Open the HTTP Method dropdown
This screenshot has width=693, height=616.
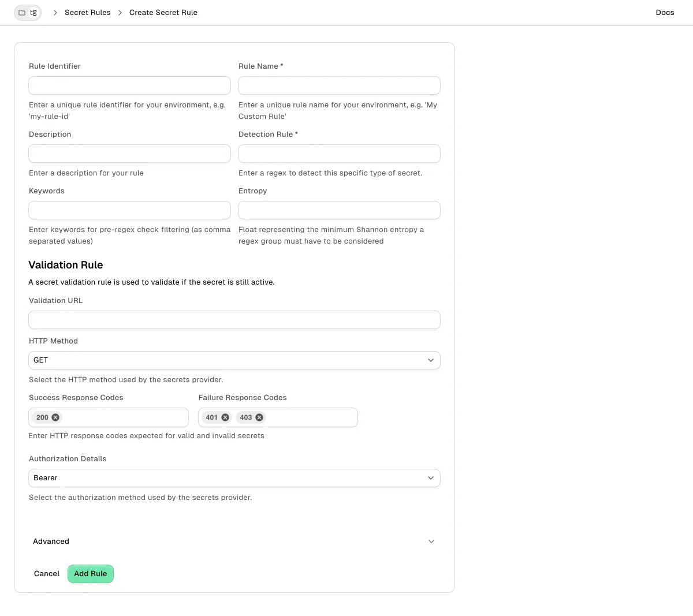click(x=234, y=360)
